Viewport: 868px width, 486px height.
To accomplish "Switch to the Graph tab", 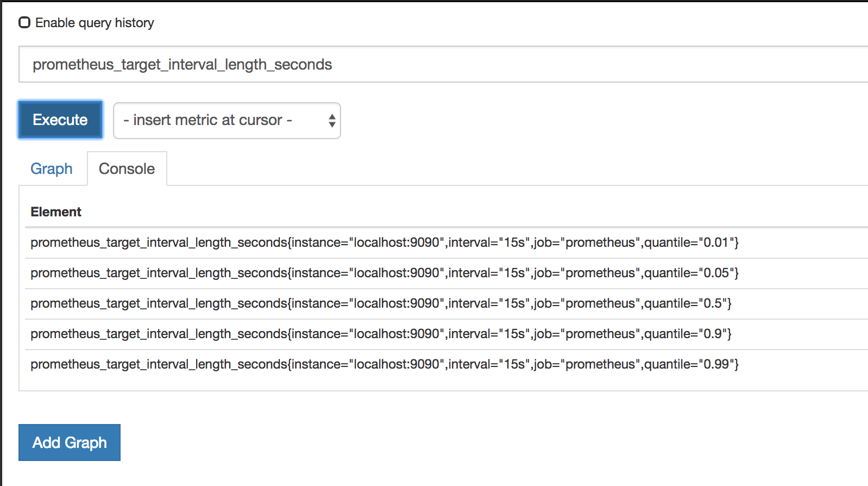I will 52,169.
